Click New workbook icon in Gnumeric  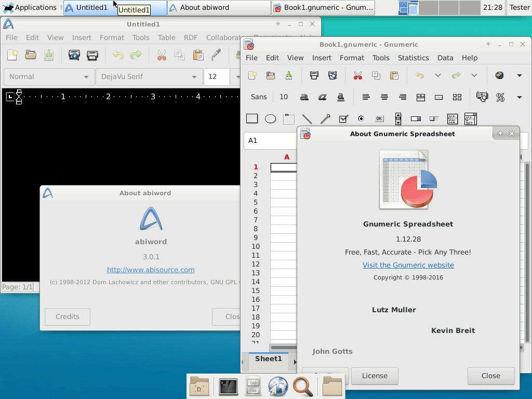pyautogui.click(x=252, y=75)
